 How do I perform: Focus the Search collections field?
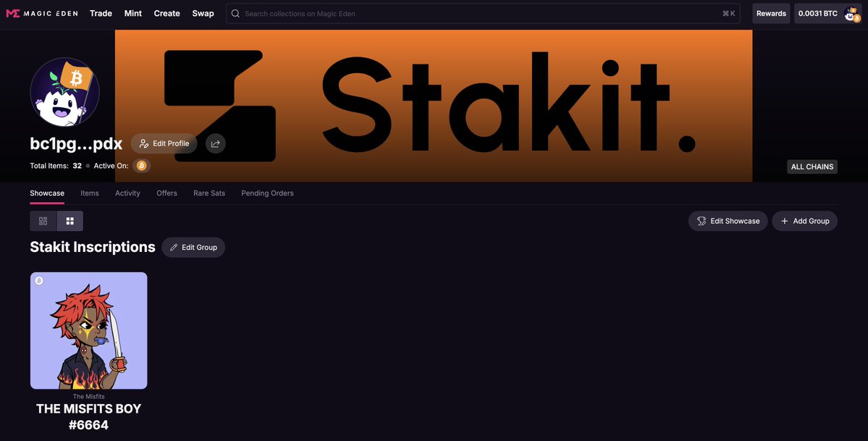pyautogui.click(x=483, y=13)
